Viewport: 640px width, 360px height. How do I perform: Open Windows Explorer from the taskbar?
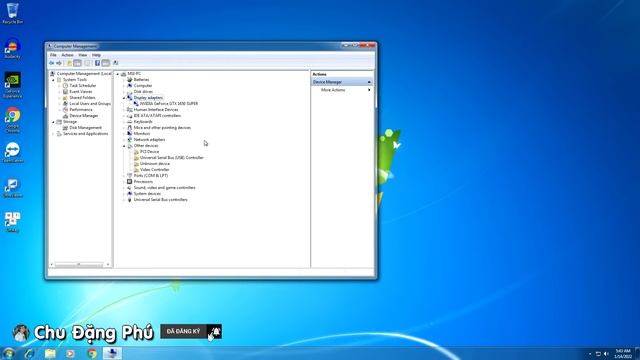(50, 353)
